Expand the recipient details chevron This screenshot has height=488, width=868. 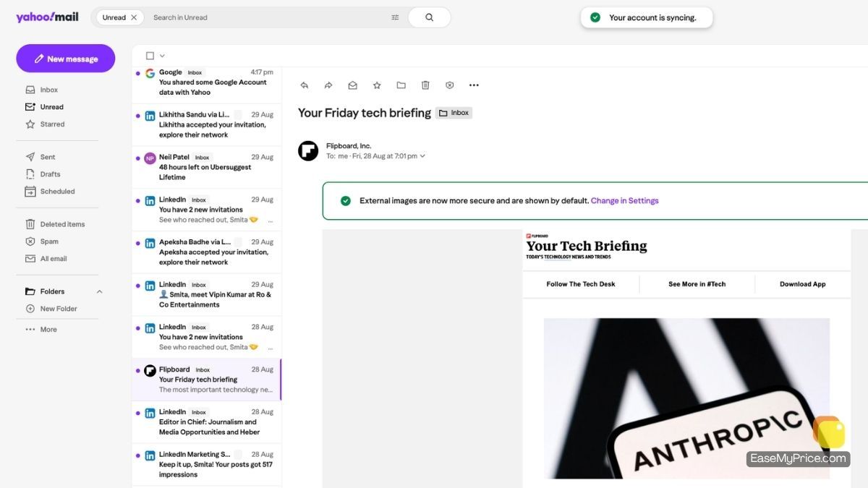click(422, 156)
